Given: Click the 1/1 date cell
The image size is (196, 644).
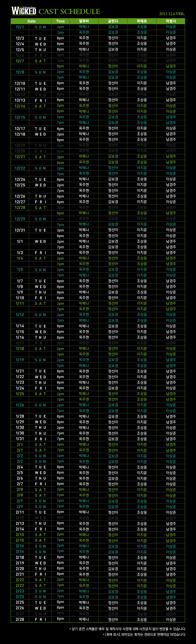Looking at the screenshot, I should (x=20, y=241).
